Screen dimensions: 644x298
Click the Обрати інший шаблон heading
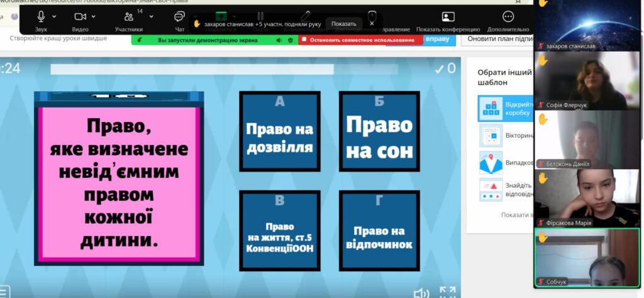click(x=505, y=77)
